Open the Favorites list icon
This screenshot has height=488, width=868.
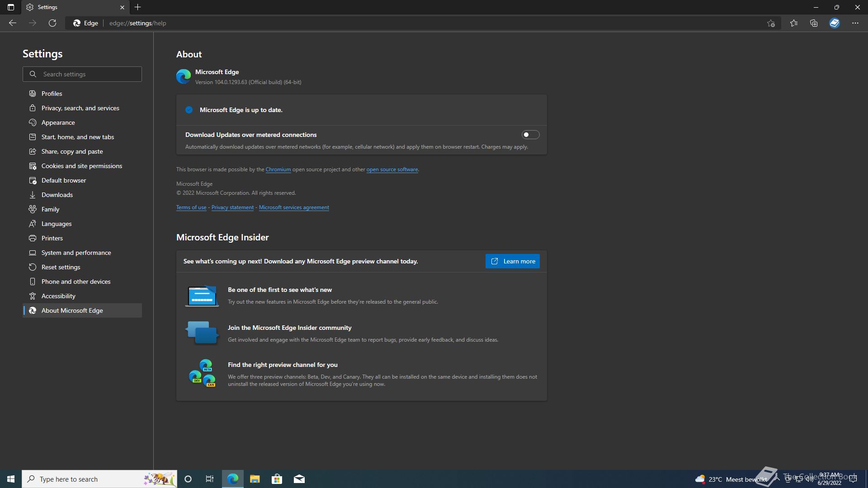point(794,23)
